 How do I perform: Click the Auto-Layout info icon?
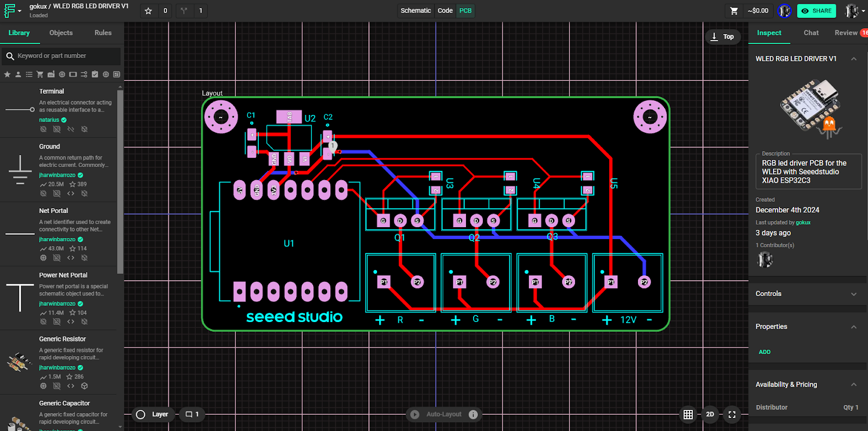[x=473, y=414]
